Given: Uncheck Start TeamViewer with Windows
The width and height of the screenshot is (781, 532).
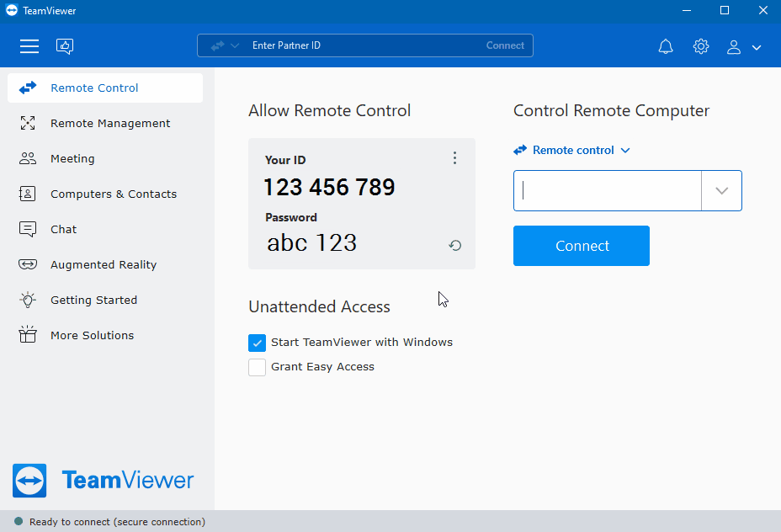Looking at the screenshot, I should coord(258,343).
